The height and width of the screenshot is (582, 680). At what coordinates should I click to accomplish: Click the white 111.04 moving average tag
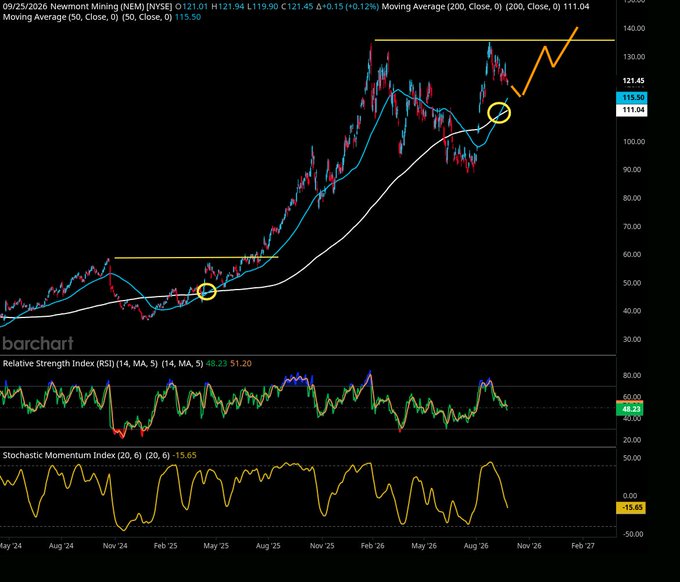631,110
